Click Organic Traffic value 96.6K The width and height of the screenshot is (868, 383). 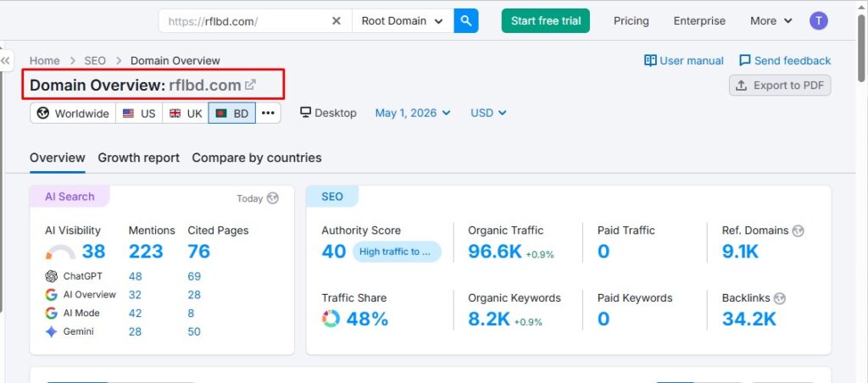[x=495, y=252]
